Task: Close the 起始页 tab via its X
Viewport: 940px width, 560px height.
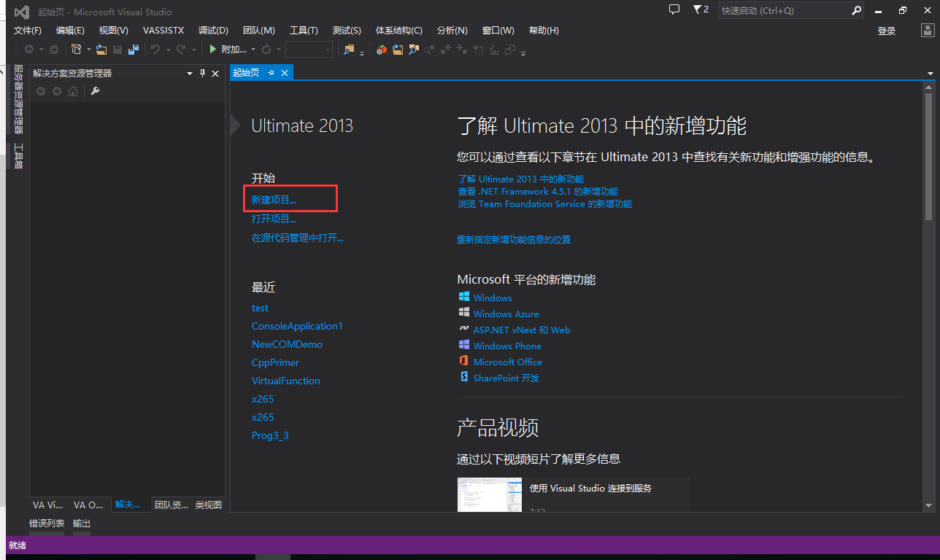Action: pyautogui.click(x=285, y=72)
